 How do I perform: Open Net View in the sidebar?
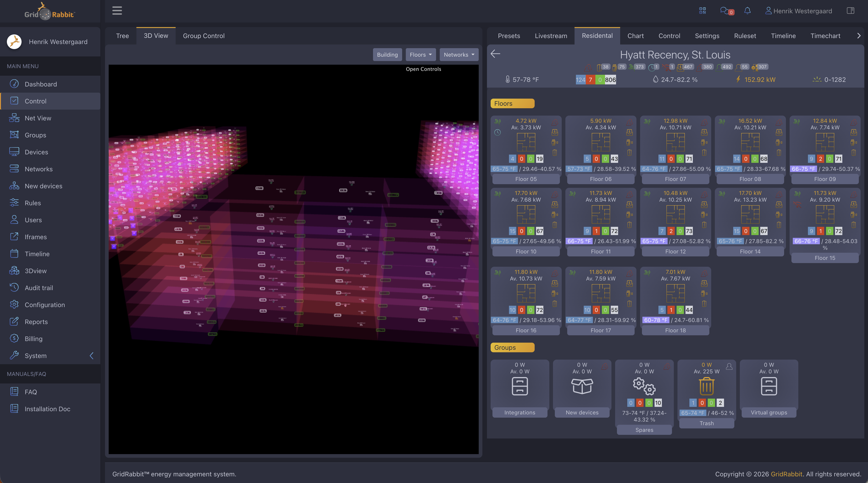point(50,118)
